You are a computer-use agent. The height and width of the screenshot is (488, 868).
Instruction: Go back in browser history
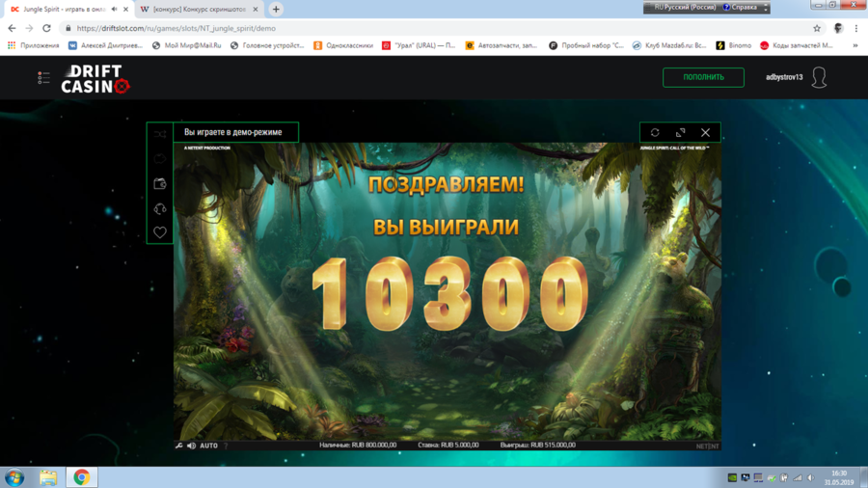point(13,28)
